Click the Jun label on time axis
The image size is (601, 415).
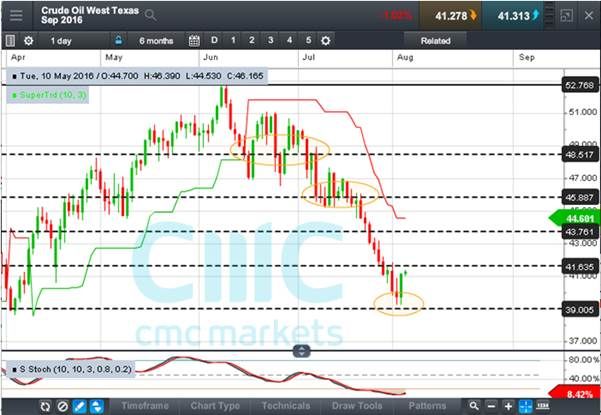(210, 57)
